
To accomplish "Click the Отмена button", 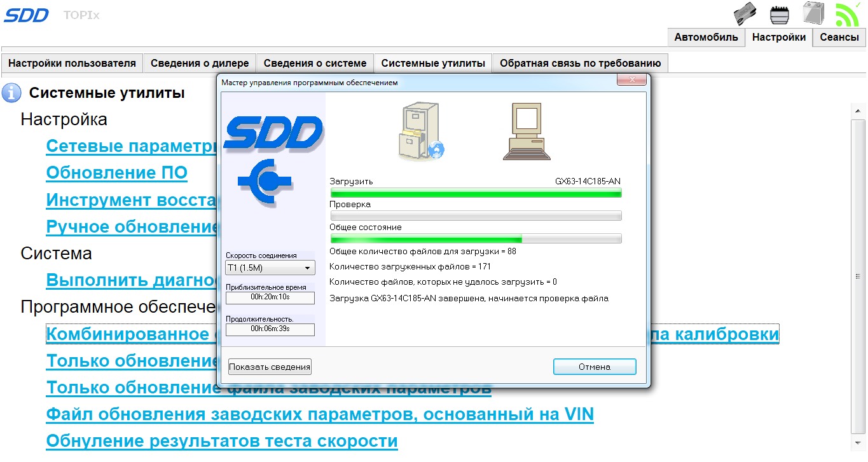I will 595,367.
